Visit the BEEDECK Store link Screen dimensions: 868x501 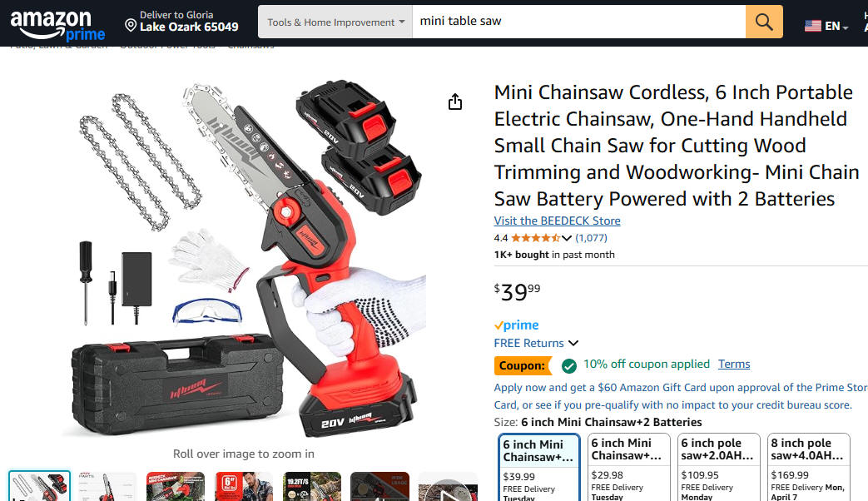(557, 221)
